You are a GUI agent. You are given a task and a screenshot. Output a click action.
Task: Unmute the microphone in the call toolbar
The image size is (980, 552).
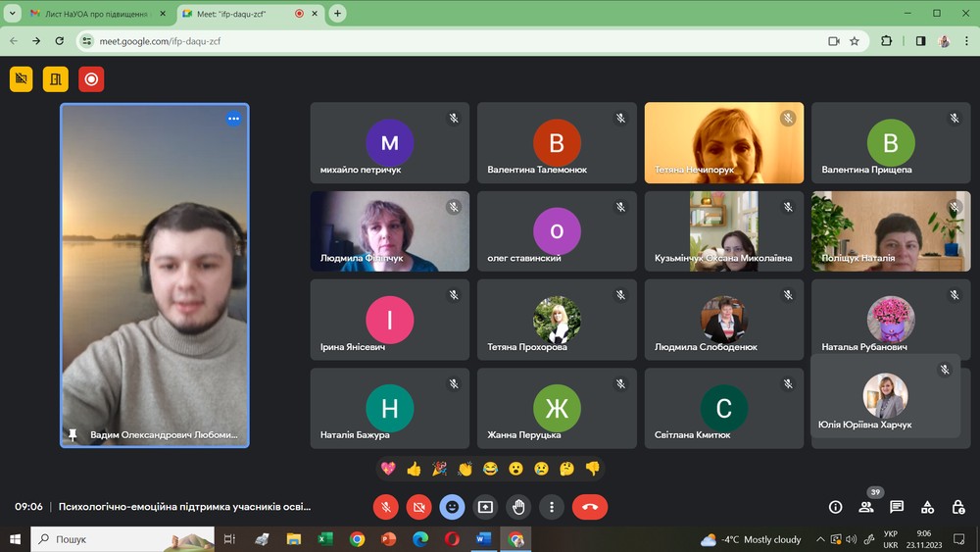coord(386,507)
